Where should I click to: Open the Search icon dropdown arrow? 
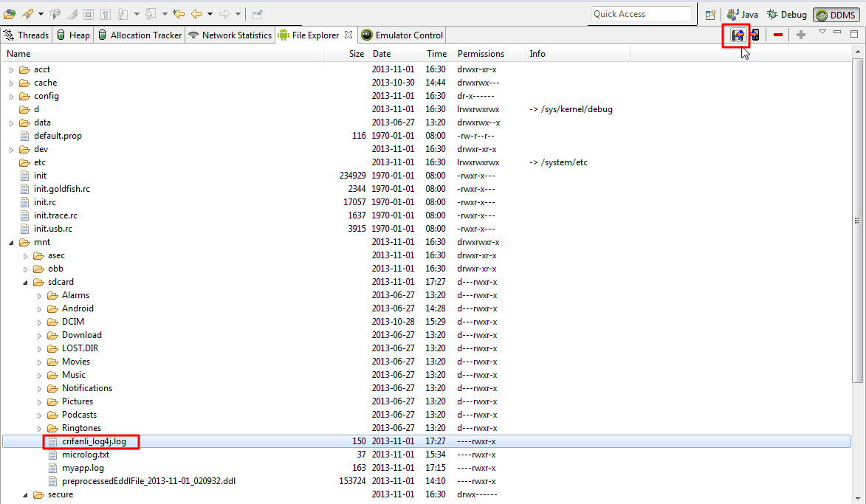point(41,14)
